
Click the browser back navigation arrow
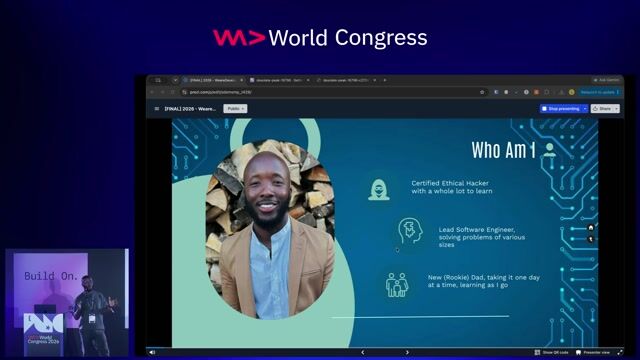click(x=152, y=92)
